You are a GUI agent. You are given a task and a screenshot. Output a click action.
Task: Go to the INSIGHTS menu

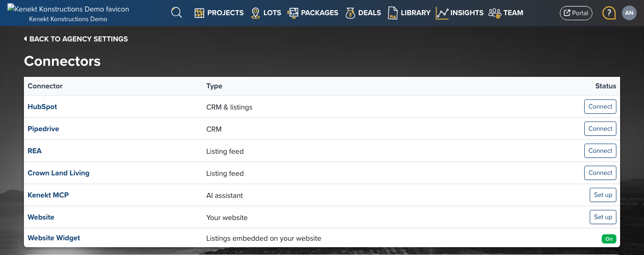(x=467, y=13)
